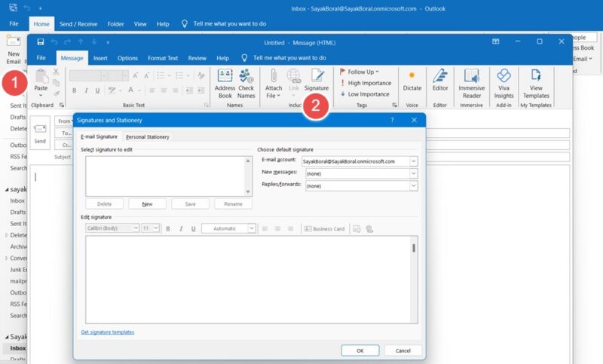Screen dimensions: 603x364
Task: Open the Automatic font color dropdown
Action: pyautogui.click(x=252, y=228)
